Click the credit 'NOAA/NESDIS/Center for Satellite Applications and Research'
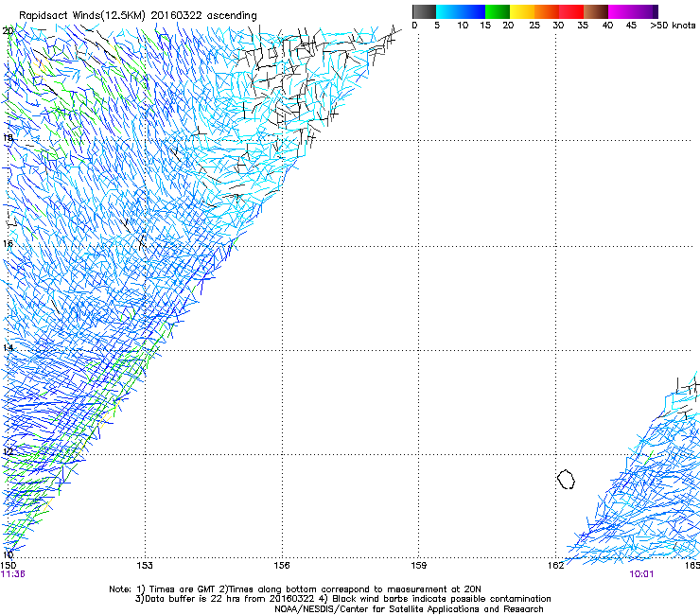The height and width of the screenshot is (615, 700). [x=409, y=609]
